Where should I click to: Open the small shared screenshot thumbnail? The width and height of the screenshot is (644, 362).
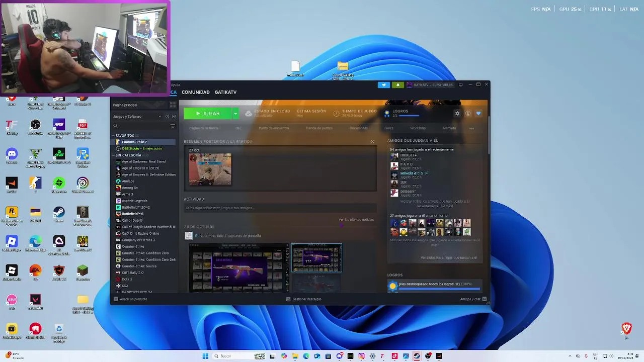pyautogui.click(x=316, y=258)
